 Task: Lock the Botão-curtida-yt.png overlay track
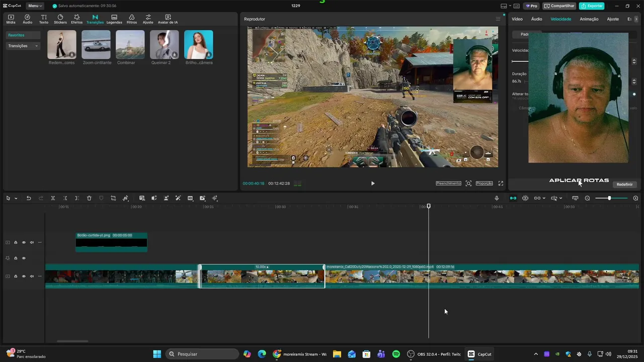(16, 242)
